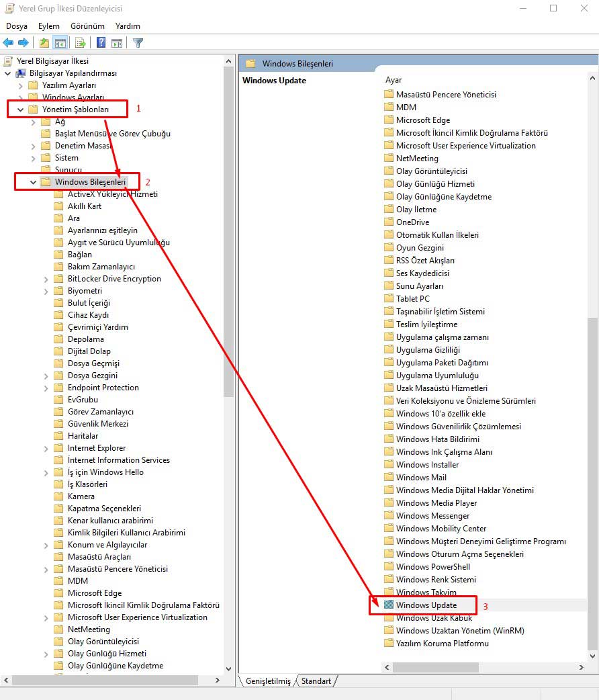Click the NetMeeting folder icon in right list
This screenshot has width=599, height=700.
coord(389,158)
